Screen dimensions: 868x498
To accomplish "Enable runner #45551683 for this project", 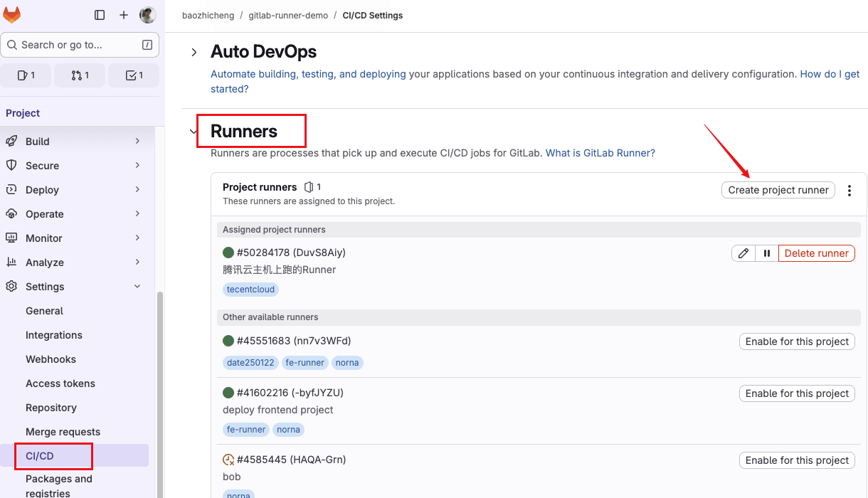I will coord(797,341).
